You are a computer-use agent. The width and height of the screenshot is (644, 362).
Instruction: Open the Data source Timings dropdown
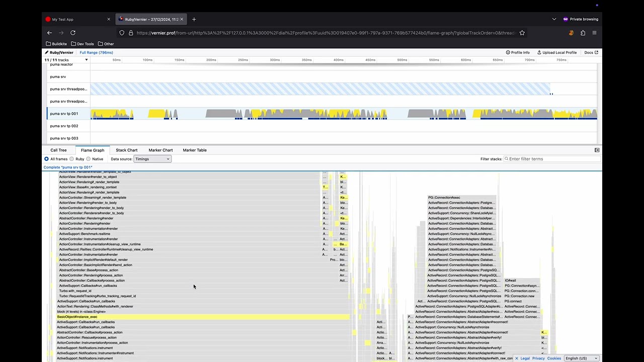[152, 159]
